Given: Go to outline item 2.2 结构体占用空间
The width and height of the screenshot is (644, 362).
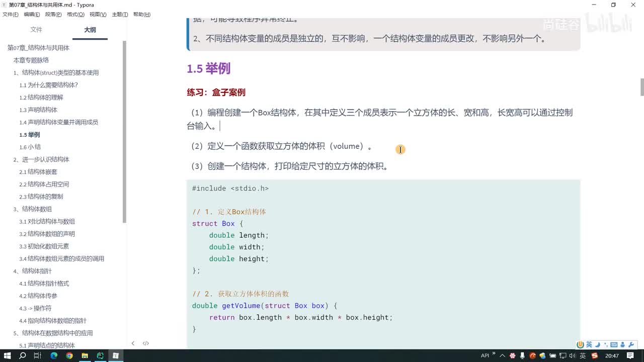Looking at the screenshot, I should tap(44, 185).
